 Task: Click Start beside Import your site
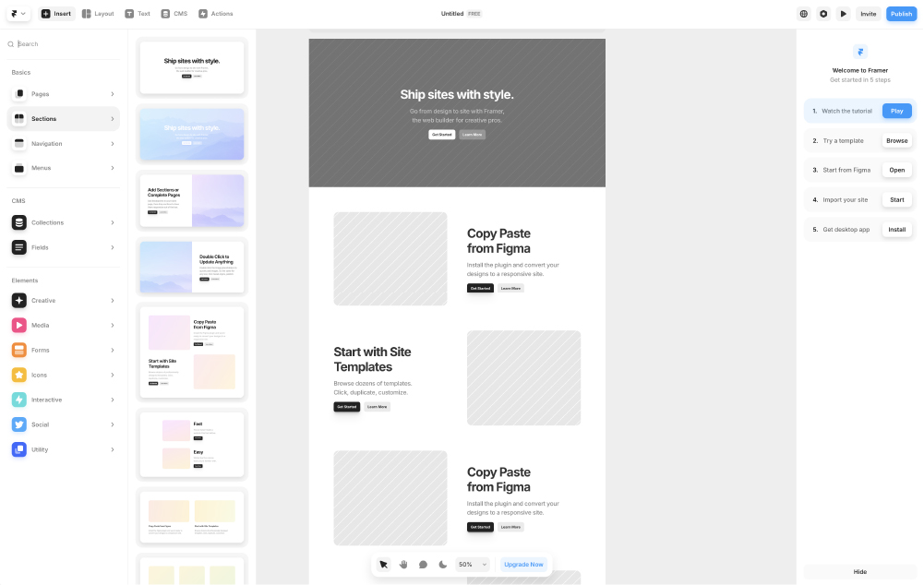(897, 199)
